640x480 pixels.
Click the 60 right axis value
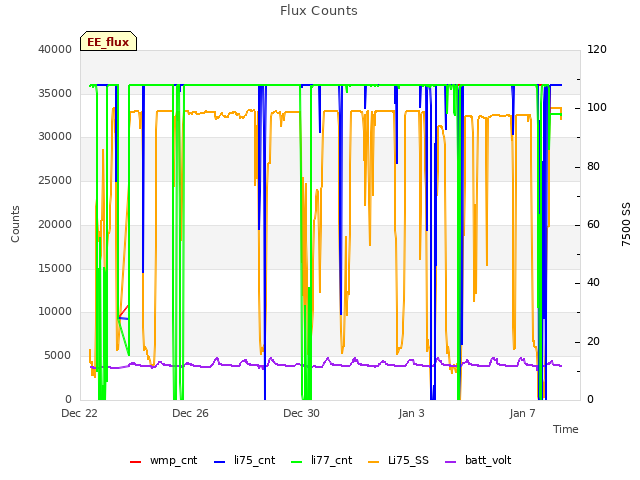point(593,224)
